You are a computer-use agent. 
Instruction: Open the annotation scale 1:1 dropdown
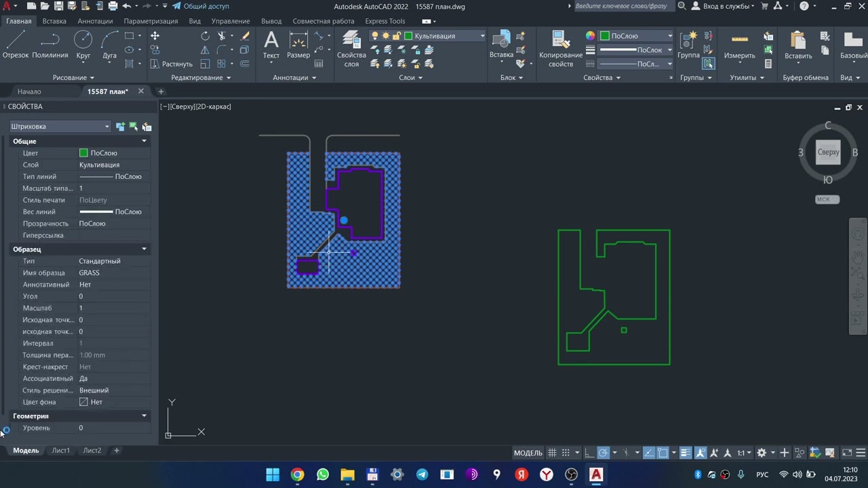click(745, 453)
